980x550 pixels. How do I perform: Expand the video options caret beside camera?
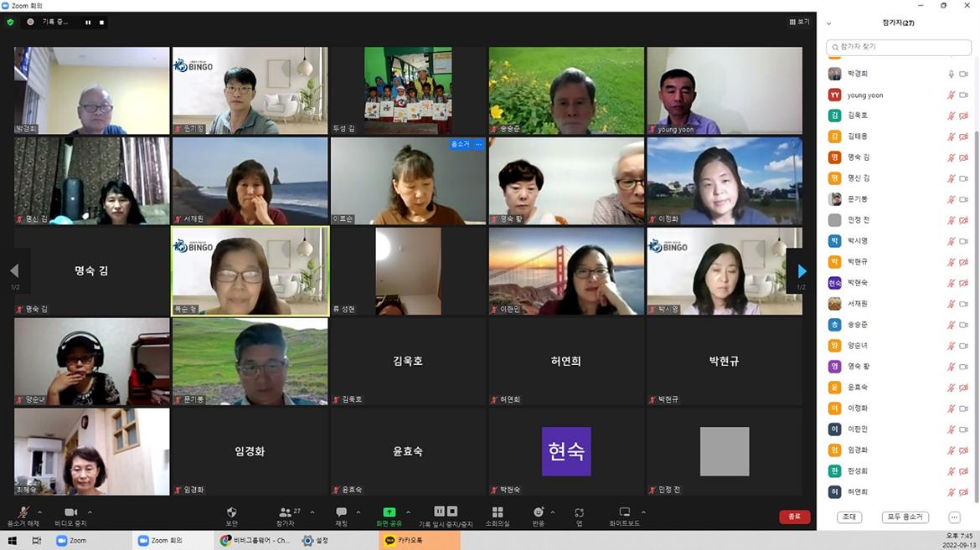90,512
